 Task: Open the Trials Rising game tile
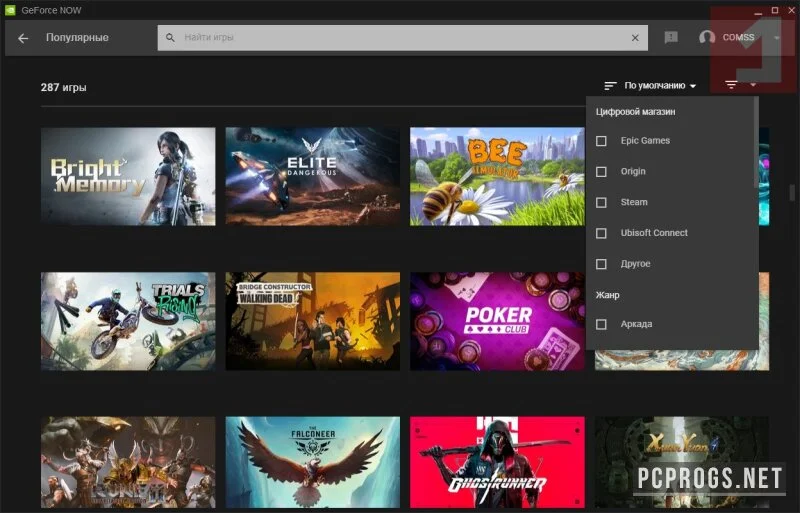pyautogui.click(x=128, y=321)
